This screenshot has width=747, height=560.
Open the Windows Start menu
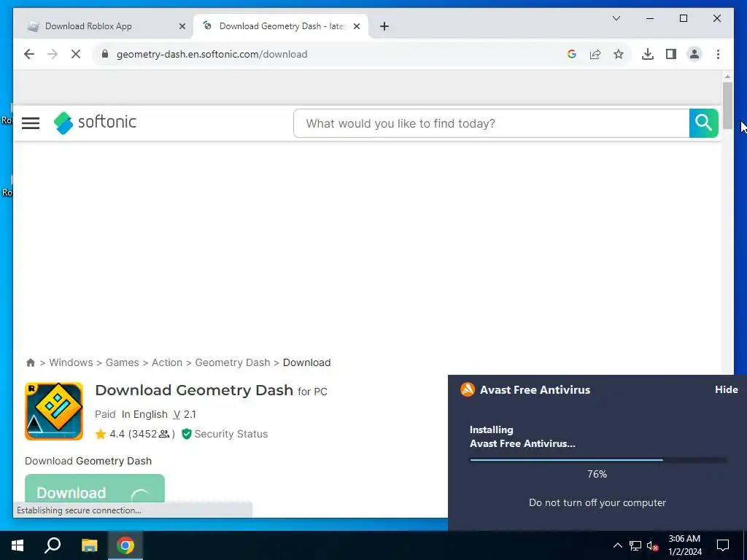18,545
